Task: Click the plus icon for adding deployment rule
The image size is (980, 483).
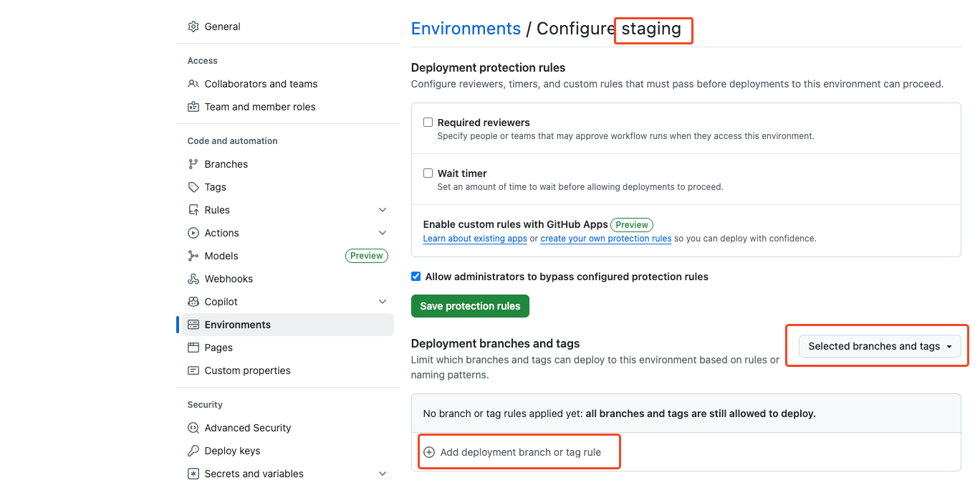Action: [429, 452]
